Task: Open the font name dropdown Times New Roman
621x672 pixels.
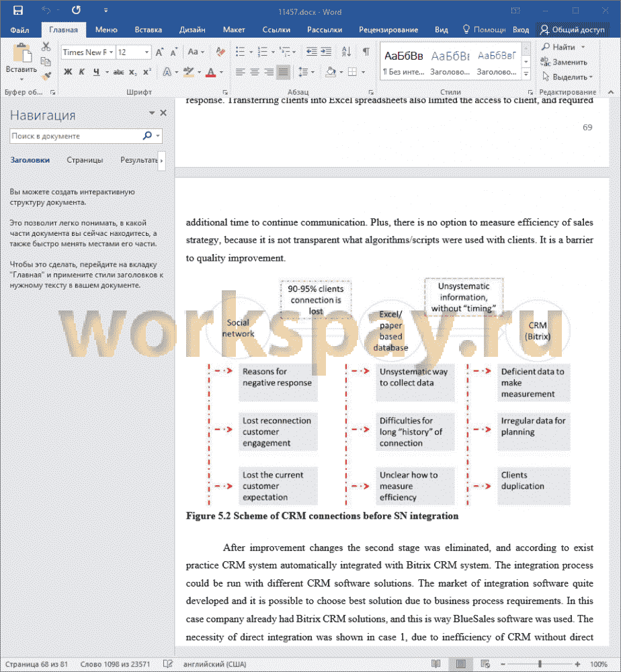Action: [111, 52]
